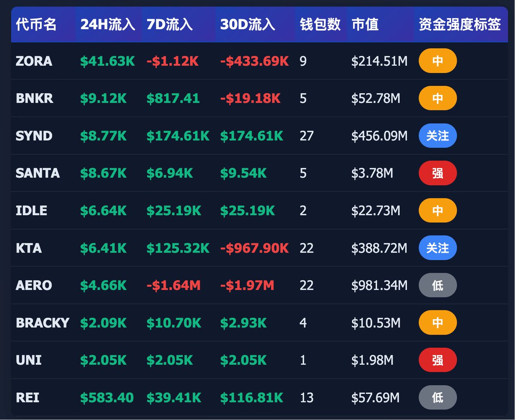The image size is (515, 420).
Task: Click the $8.77K 24H inflow value
Action: [x=103, y=136]
